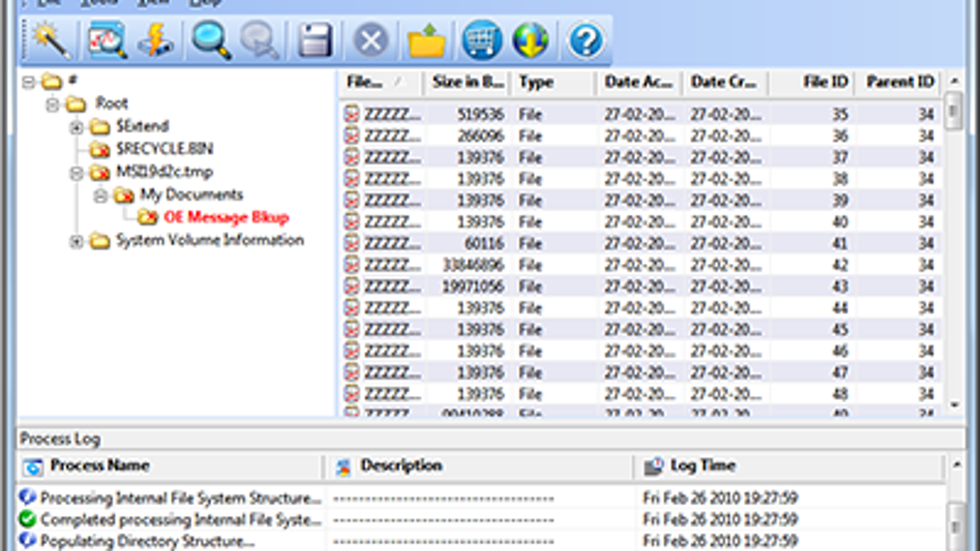980x551 pixels.
Task: Sort by Date Ac... column header
Action: [x=639, y=82]
